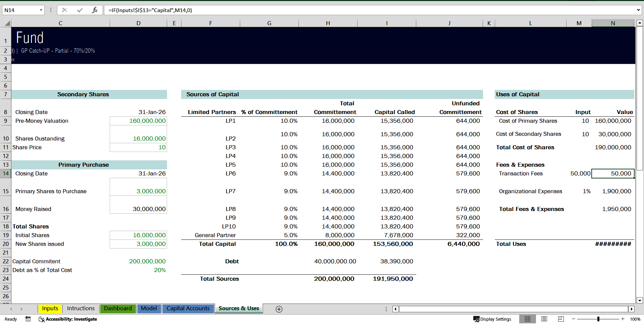This screenshot has width=644, height=324.
Task: Switch to the Capital Accounts sheet tab
Action: 188,309
